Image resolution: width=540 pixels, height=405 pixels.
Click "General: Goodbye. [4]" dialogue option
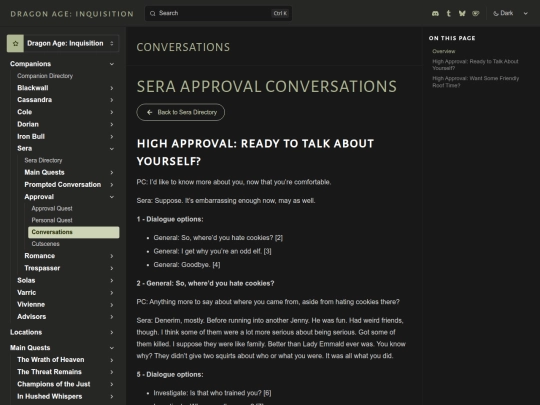(187, 265)
